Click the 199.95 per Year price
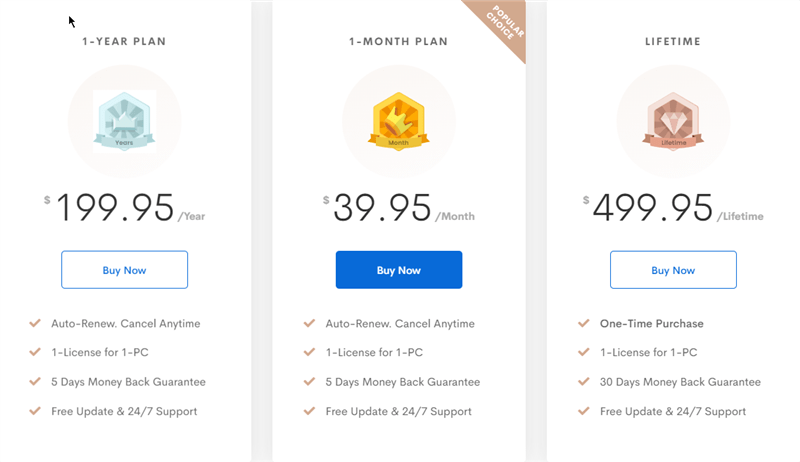The width and height of the screenshot is (800, 462). [124, 208]
